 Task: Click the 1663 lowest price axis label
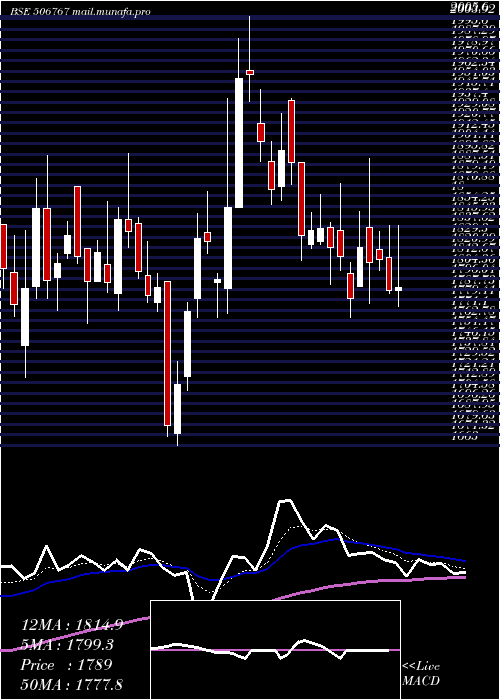click(466, 438)
